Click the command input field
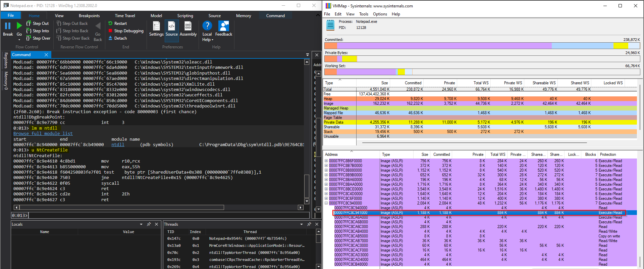The width and height of the screenshot is (644, 269). pyautogui.click(x=169, y=215)
